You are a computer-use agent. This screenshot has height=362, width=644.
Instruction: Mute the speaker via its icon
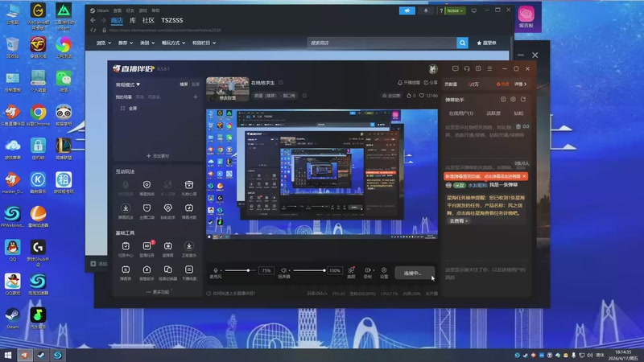click(x=283, y=270)
